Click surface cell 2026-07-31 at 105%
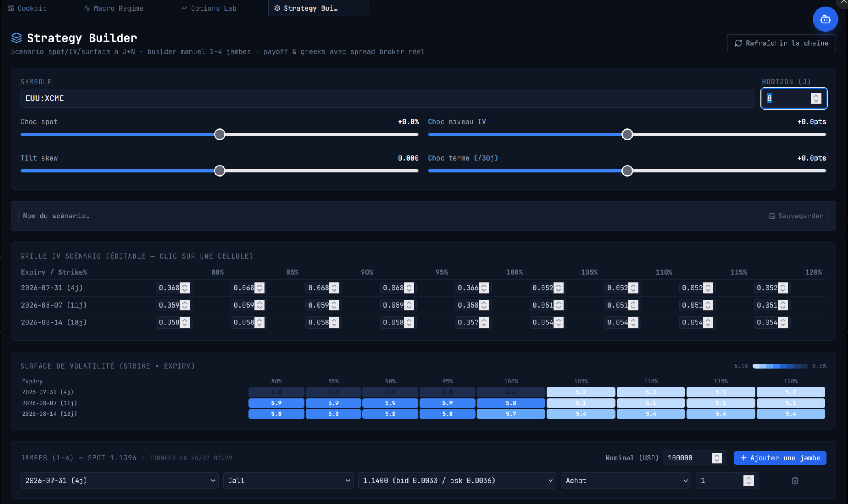848x504 pixels. [581, 392]
